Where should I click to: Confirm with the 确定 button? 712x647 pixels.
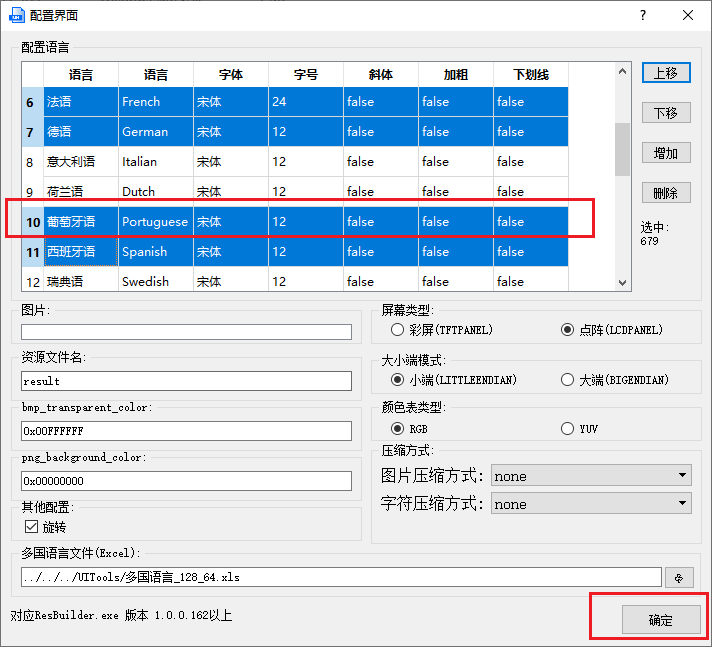tap(661, 619)
